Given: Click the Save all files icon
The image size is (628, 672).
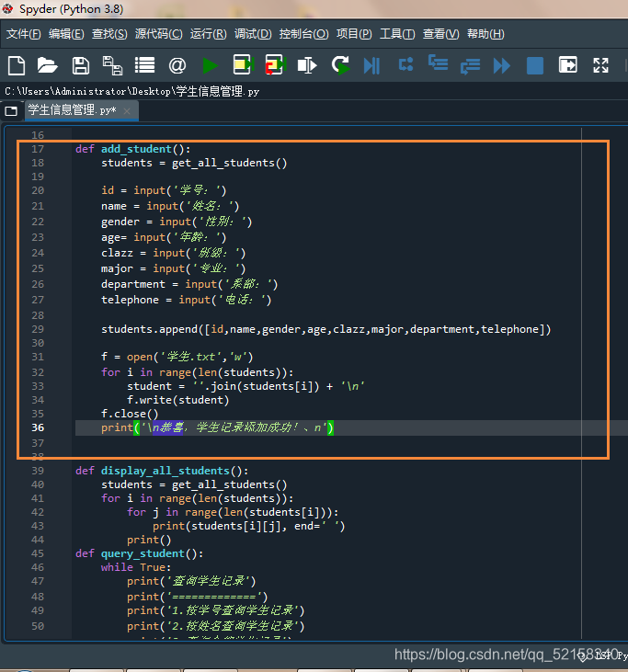Looking at the screenshot, I should [112, 65].
